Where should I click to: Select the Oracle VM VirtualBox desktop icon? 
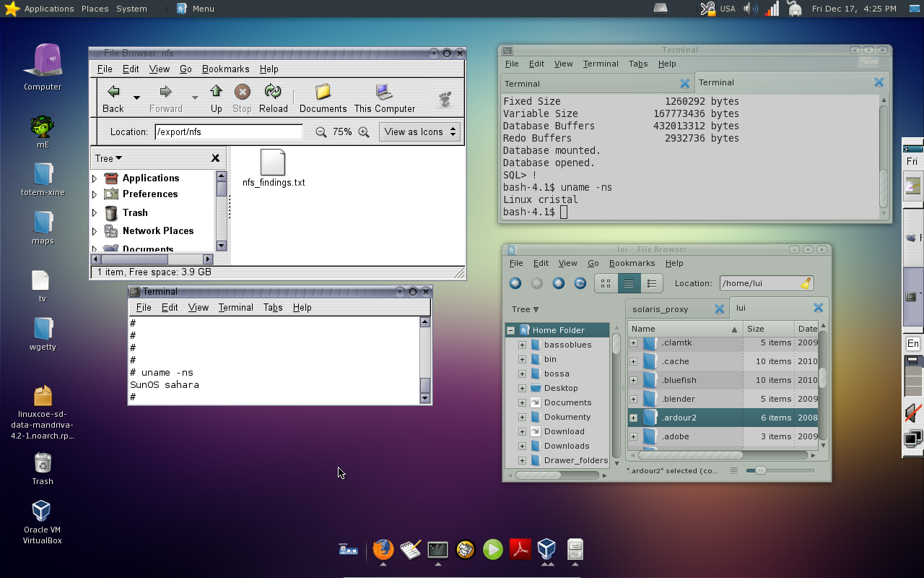point(42,522)
